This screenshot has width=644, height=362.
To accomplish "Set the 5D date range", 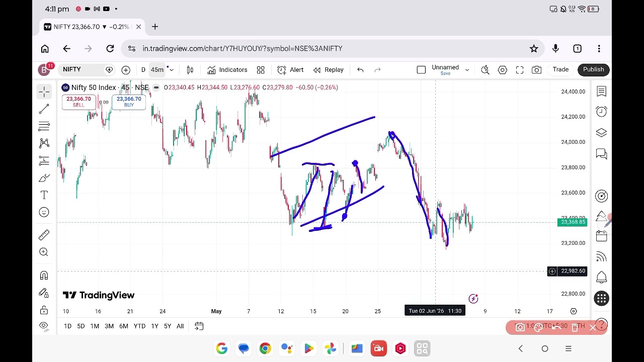I will pyautogui.click(x=80, y=326).
